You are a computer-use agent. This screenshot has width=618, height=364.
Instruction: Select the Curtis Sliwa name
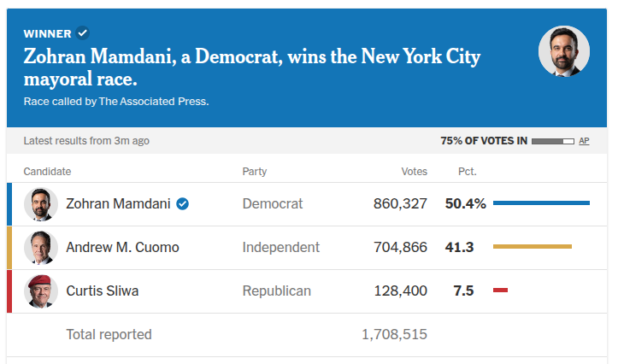pos(103,291)
